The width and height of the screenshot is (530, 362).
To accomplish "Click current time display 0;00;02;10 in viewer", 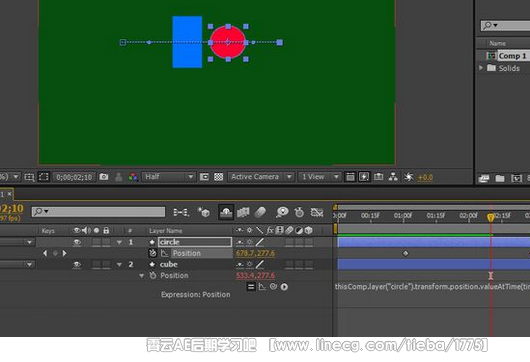I will pyautogui.click(x=74, y=177).
